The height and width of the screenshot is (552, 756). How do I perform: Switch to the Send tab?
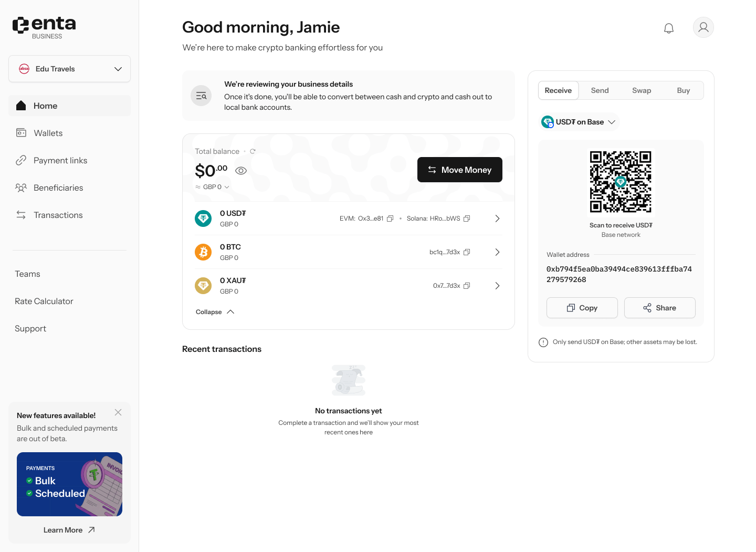pyautogui.click(x=600, y=90)
